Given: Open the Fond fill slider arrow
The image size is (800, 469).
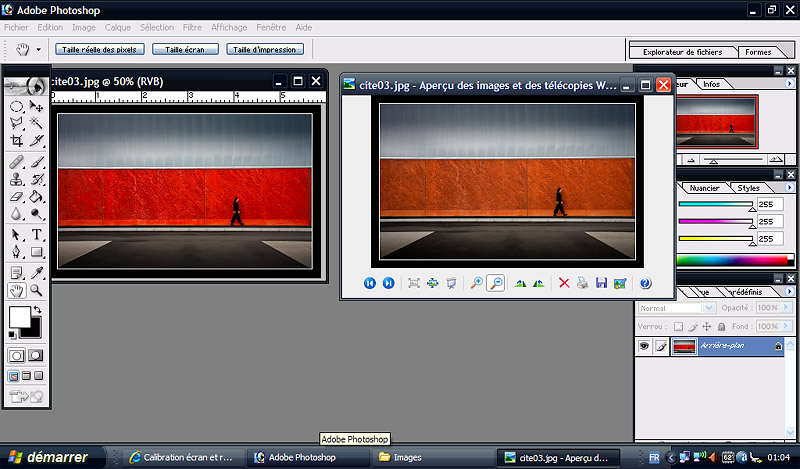Looking at the screenshot, I should click(786, 326).
